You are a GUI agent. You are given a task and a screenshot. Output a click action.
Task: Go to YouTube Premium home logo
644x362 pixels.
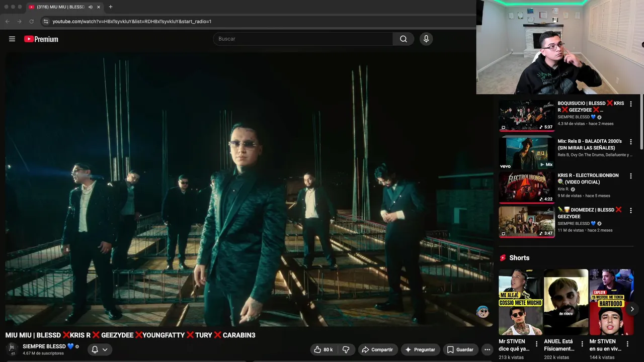[x=41, y=39]
